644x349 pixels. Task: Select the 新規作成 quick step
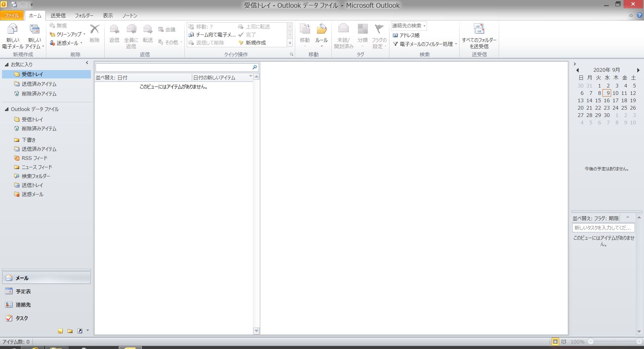(252, 43)
